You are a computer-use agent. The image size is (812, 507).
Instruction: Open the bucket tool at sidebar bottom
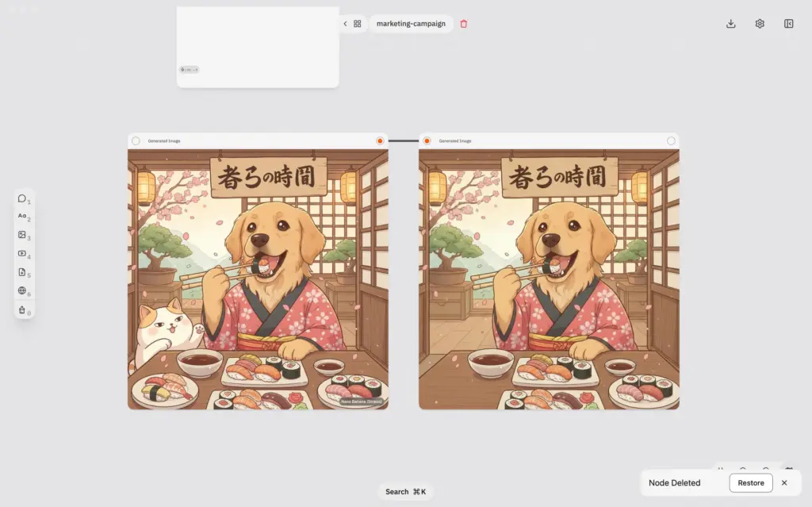pyautogui.click(x=21, y=309)
